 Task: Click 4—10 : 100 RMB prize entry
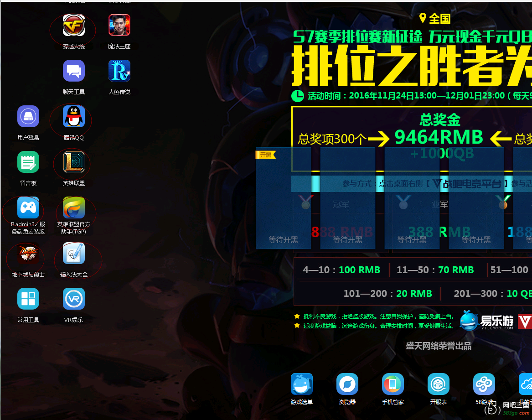(x=341, y=270)
